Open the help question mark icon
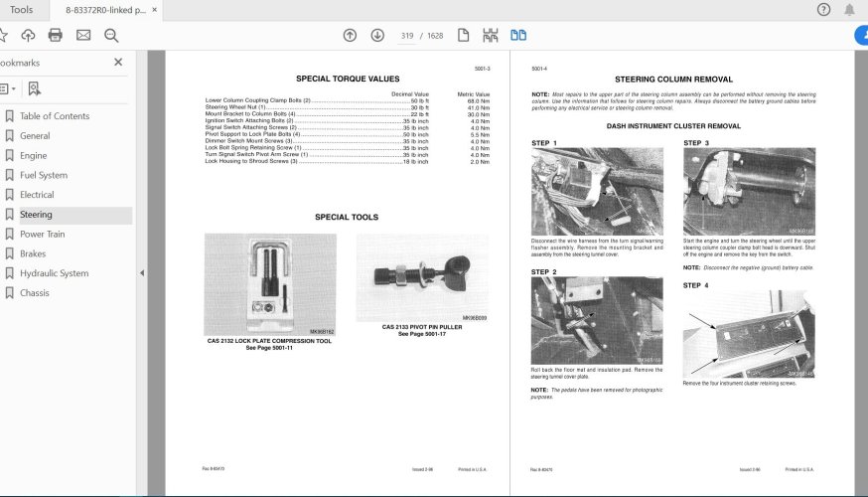 tap(823, 9)
